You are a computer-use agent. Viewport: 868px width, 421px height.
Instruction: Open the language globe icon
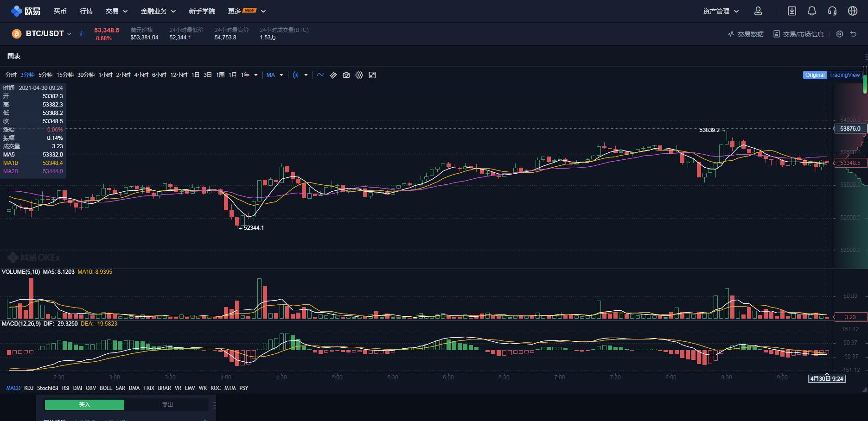pyautogui.click(x=853, y=11)
